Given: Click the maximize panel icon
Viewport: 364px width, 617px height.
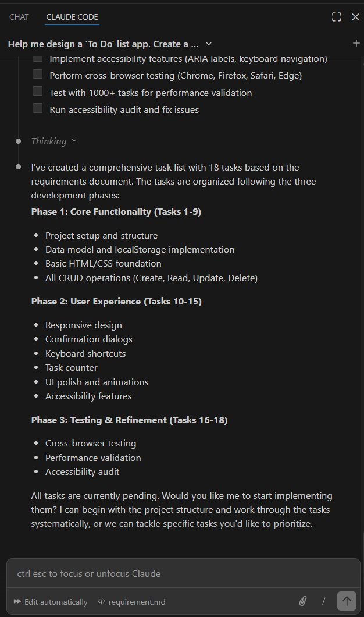Looking at the screenshot, I should tap(337, 17).
